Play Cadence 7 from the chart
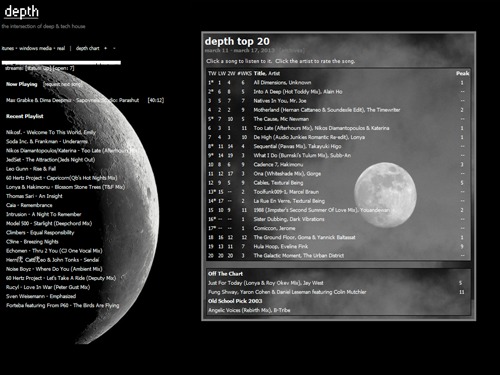This screenshot has height=375, width=500. (265, 165)
